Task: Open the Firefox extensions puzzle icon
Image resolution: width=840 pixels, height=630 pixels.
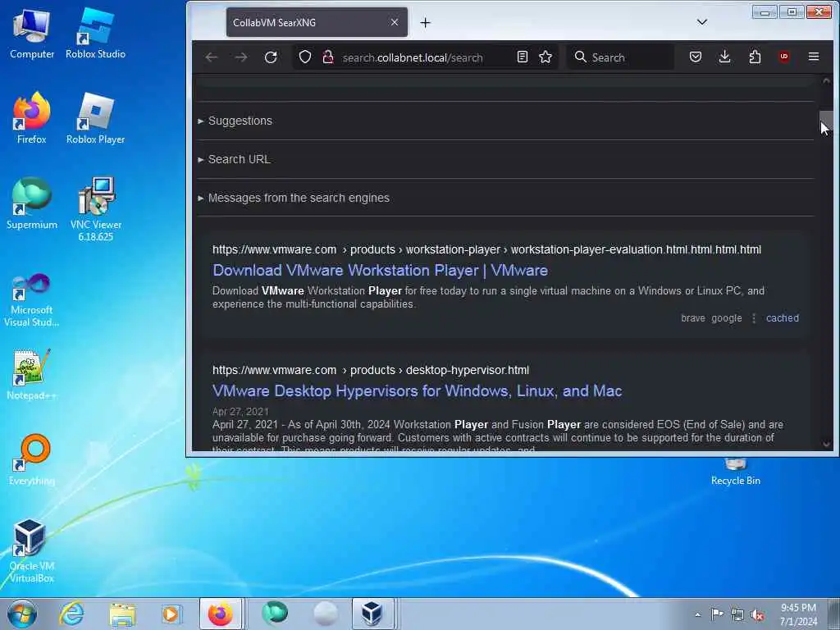Action: pos(755,57)
